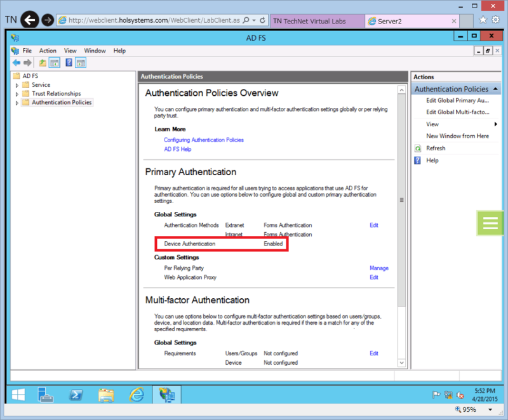Open AD FS Help link
508x420 pixels.
178,149
